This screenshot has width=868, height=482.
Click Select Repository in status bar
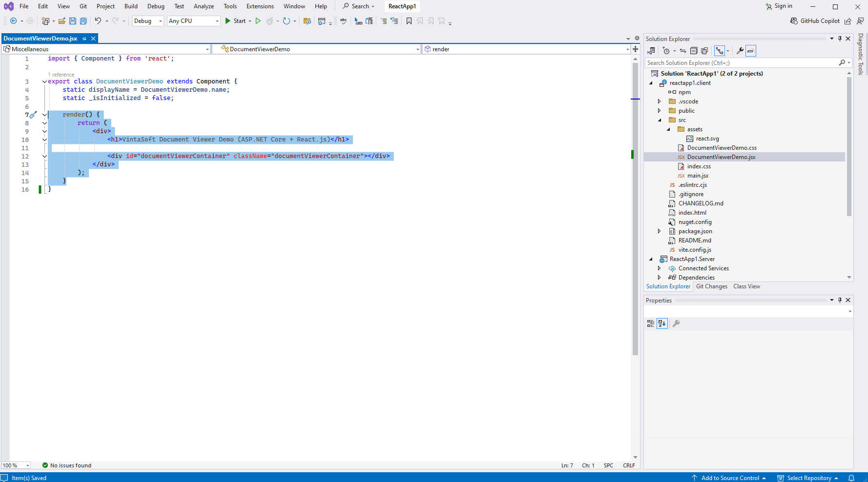808,478
